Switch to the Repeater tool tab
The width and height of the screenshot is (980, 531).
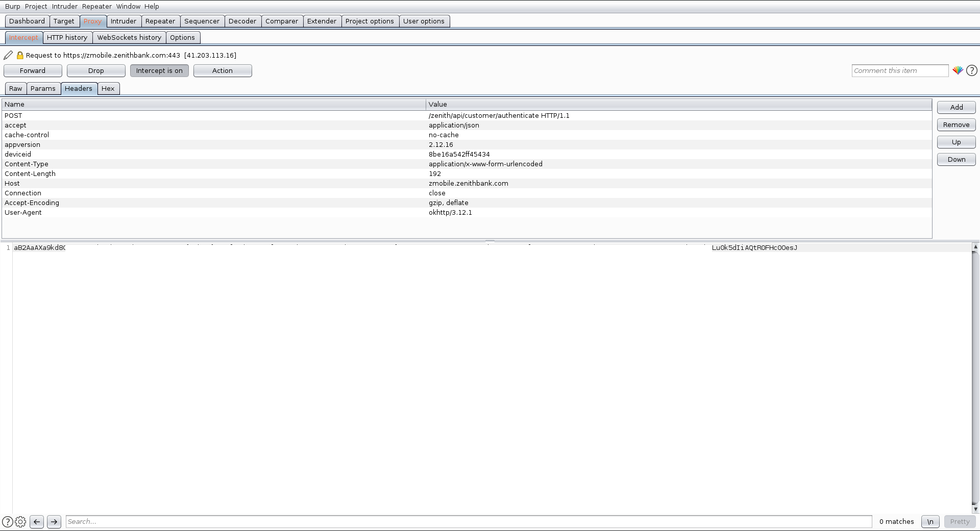point(160,21)
